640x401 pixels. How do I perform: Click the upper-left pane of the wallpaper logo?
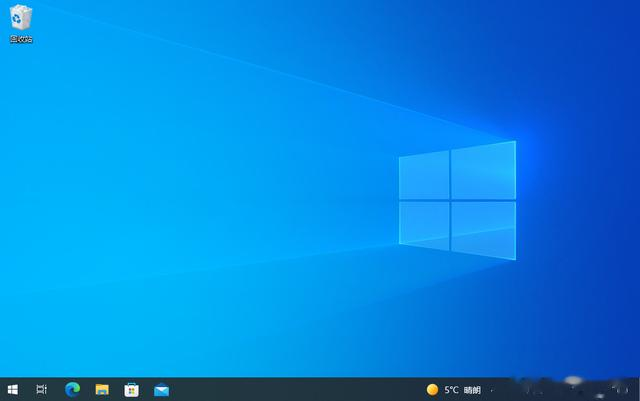click(x=425, y=176)
